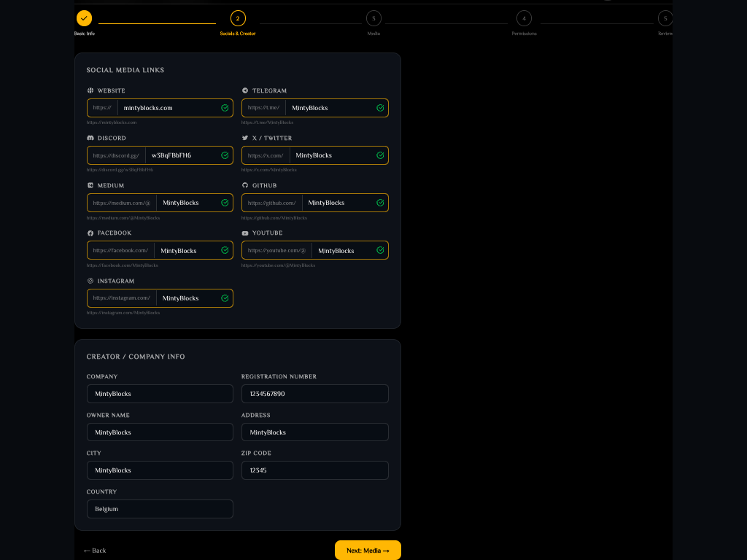Viewport: 747px width, 560px height.
Task: Open step 3 Media in progress bar
Action: tap(373, 18)
